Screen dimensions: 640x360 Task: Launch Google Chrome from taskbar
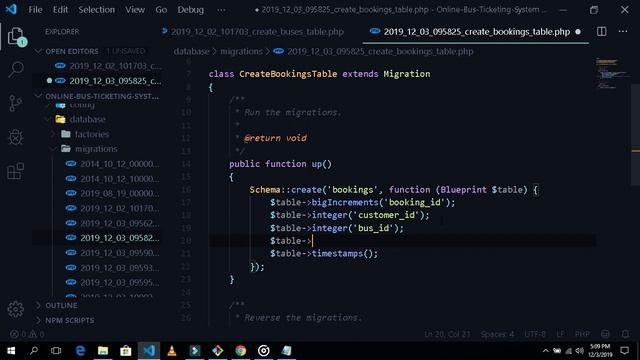(240, 351)
